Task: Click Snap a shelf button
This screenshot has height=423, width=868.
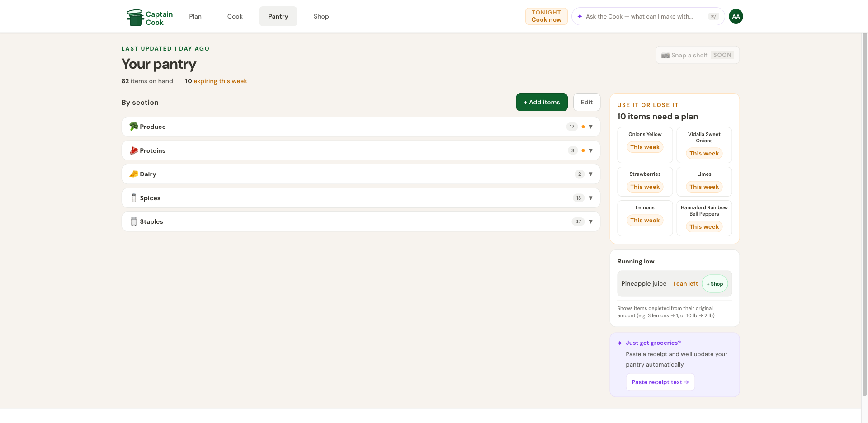Action: click(x=697, y=55)
